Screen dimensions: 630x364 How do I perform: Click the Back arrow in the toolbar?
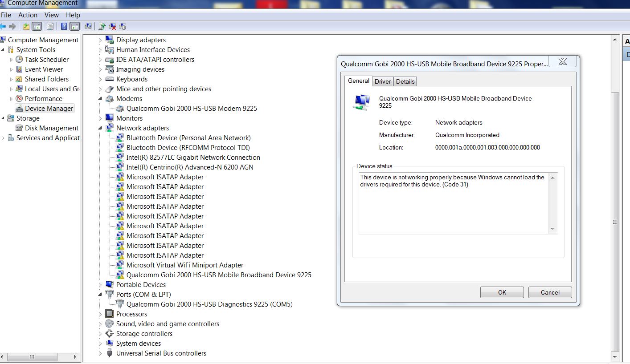tap(3, 26)
